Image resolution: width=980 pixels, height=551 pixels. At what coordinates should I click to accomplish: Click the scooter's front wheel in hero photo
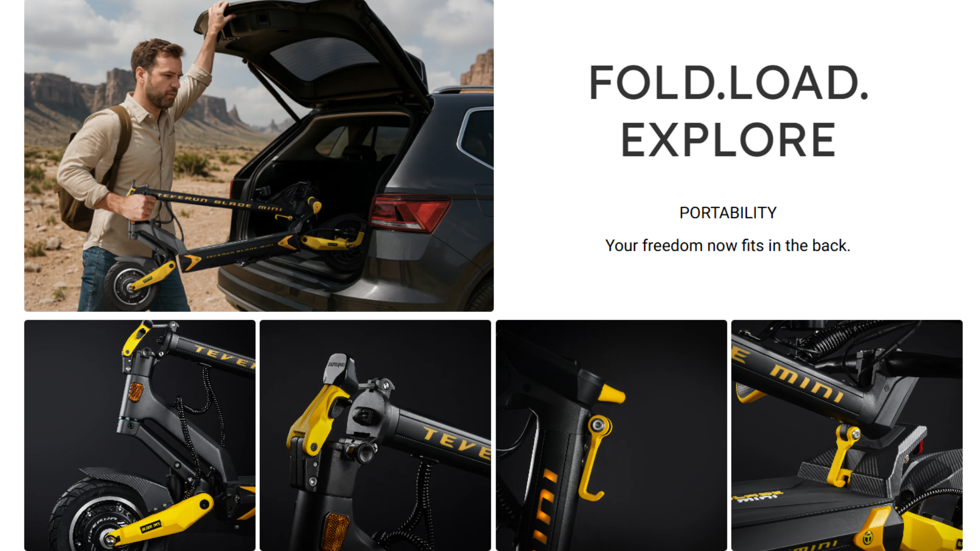[x=129, y=285]
